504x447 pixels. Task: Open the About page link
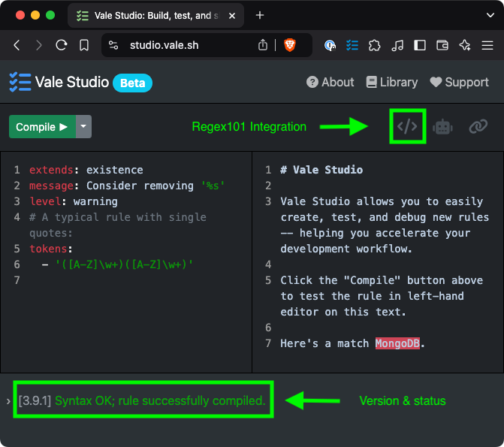pyautogui.click(x=330, y=83)
